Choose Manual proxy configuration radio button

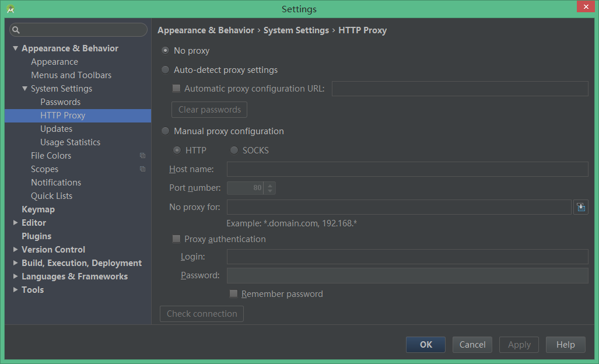(x=166, y=131)
